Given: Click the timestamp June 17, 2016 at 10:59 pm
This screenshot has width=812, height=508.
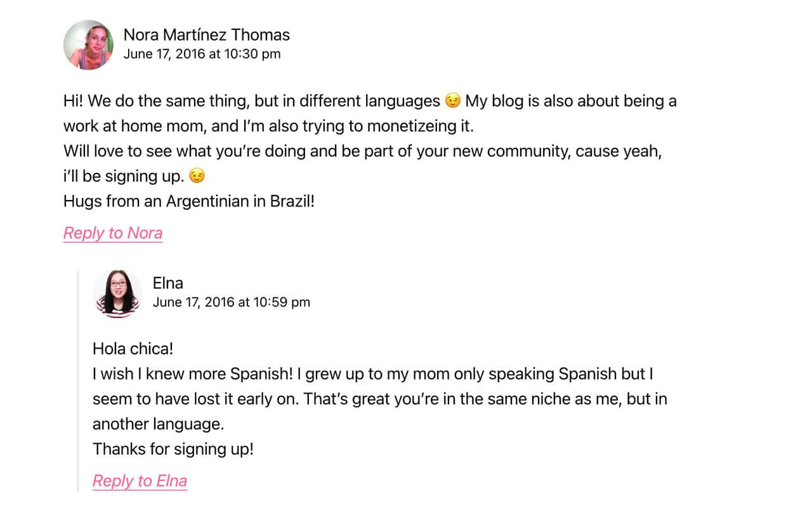Looking at the screenshot, I should [x=232, y=302].
